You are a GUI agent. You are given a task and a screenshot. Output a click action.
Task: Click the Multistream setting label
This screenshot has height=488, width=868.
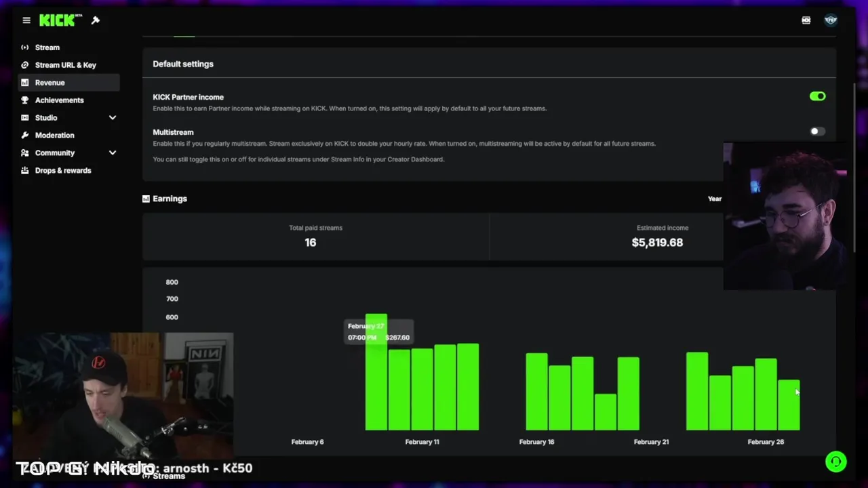pos(173,132)
